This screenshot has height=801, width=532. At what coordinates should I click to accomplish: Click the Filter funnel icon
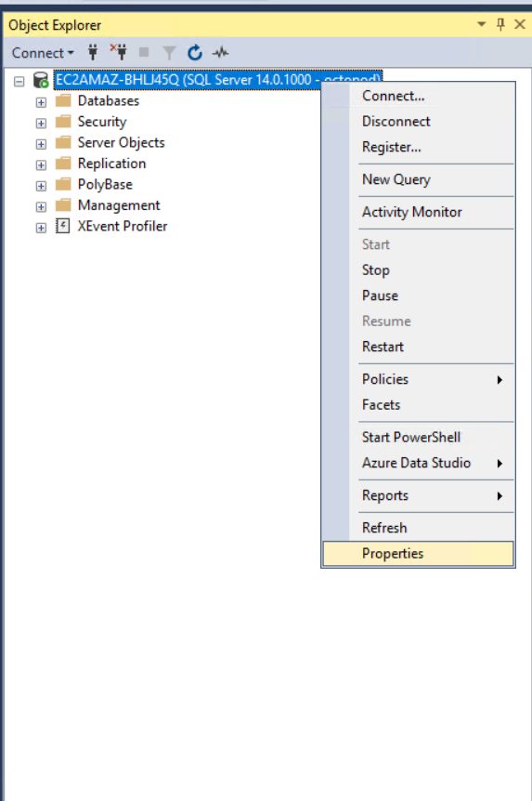point(169,53)
